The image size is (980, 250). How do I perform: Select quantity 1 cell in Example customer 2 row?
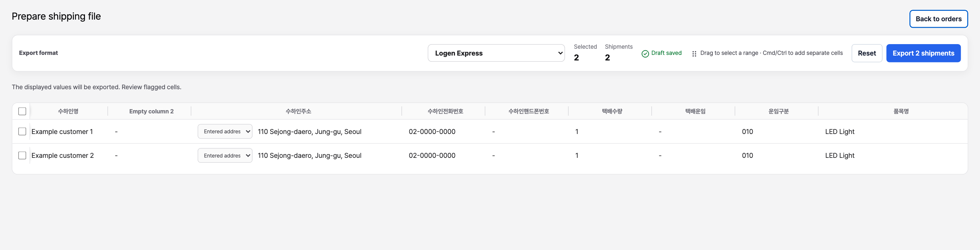(610, 155)
